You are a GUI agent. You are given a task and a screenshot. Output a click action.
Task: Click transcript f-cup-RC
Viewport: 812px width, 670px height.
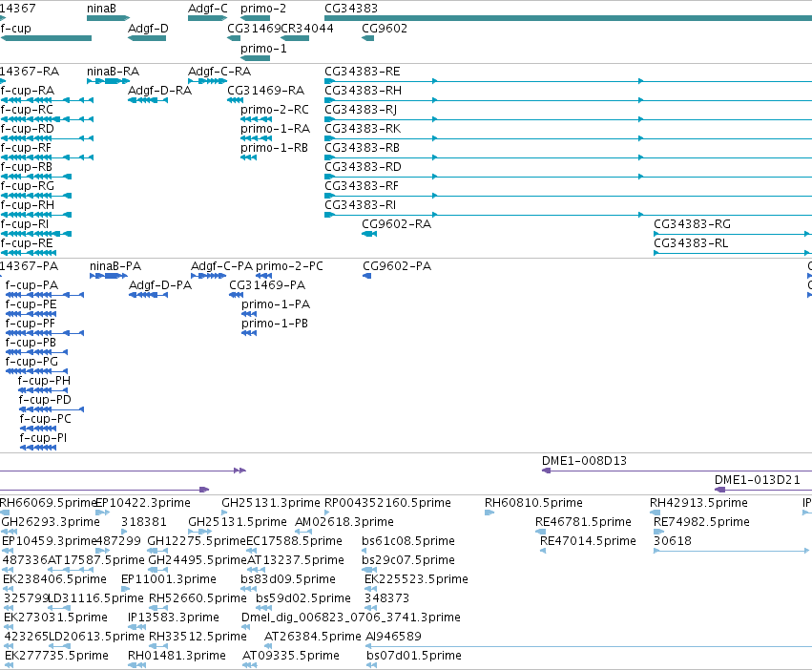pos(27,110)
